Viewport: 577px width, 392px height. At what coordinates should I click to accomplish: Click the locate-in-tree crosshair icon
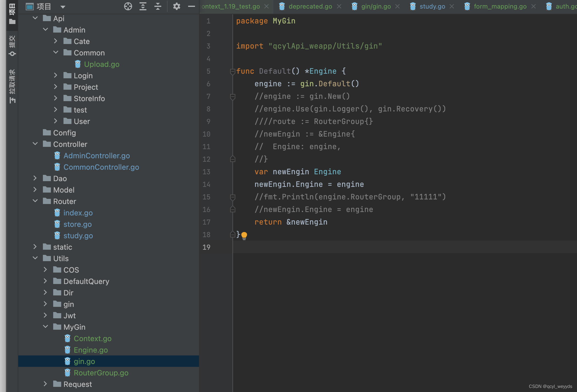[128, 6]
